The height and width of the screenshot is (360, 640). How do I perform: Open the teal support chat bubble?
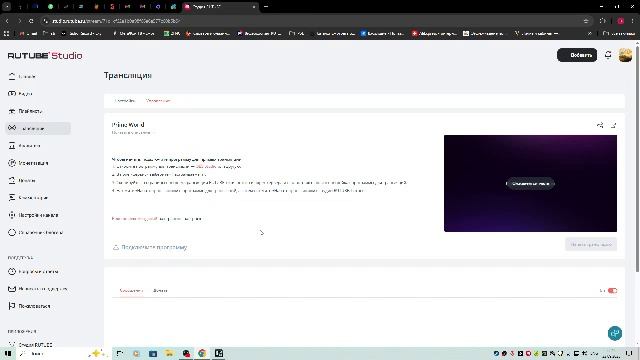(615, 333)
